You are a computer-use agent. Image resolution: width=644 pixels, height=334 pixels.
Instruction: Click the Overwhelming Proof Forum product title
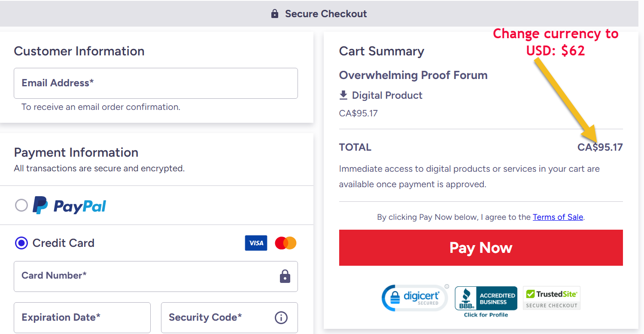click(413, 75)
